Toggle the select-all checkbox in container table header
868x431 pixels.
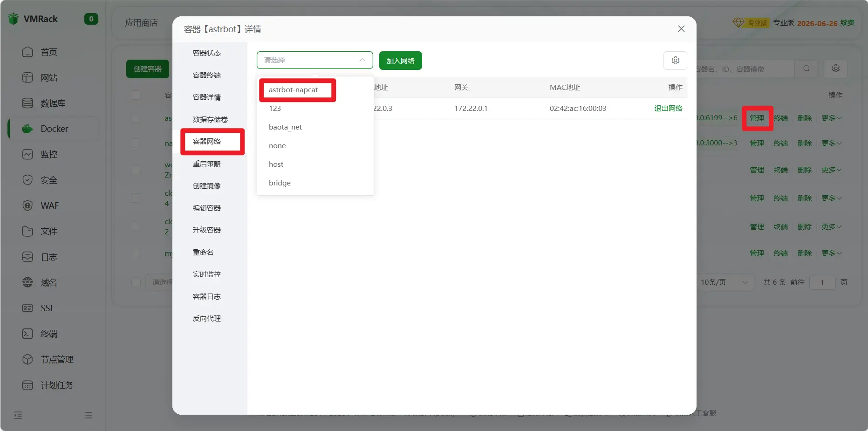(x=136, y=95)
